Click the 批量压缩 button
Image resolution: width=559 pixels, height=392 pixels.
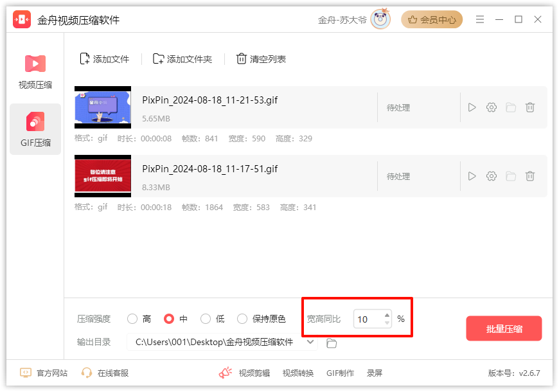point(504,329)
